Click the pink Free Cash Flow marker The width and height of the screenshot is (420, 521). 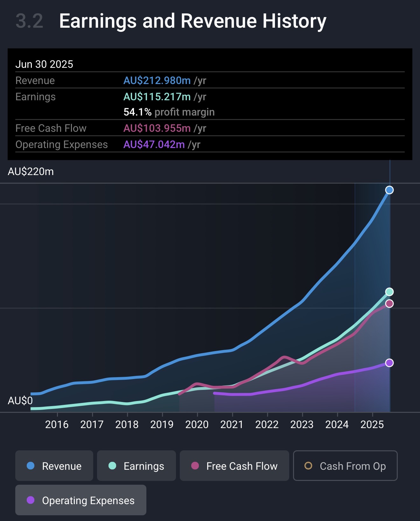(x=389, y=304)
